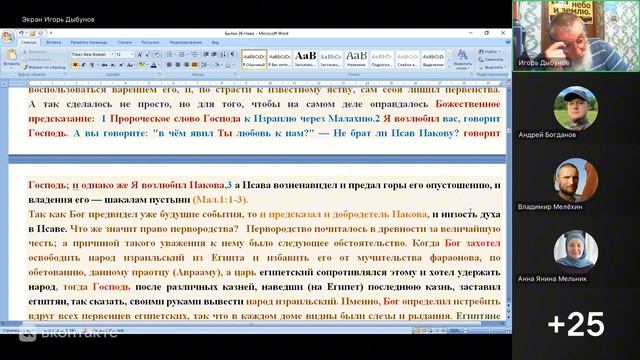
Task: Toggle the Show paragraph marks (¶) button
Action: [232, 55]
